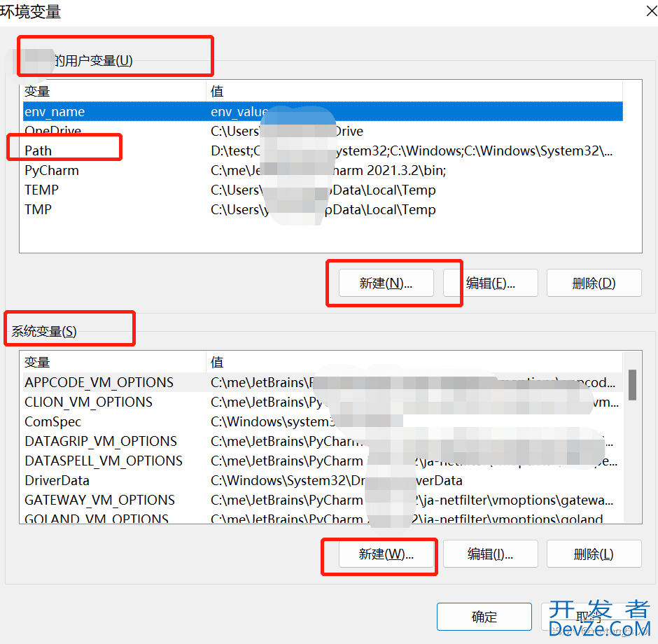Image resolution: width=658 pixels, height=644 pixels.
Task: Click system variables scrollbar thumb
Action: point(632,385)
